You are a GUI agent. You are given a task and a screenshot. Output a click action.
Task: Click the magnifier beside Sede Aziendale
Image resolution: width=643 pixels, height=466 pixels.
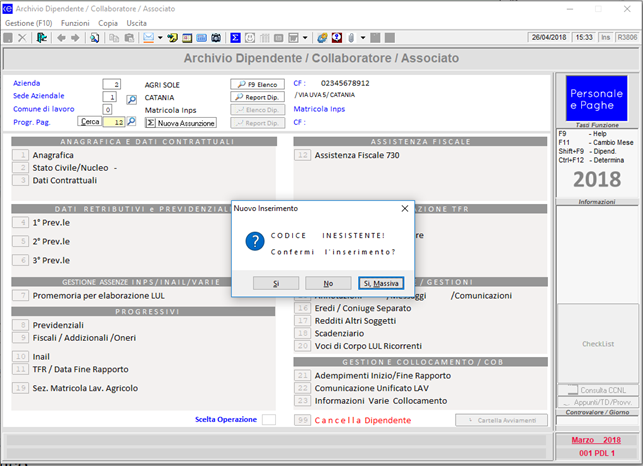131,100
